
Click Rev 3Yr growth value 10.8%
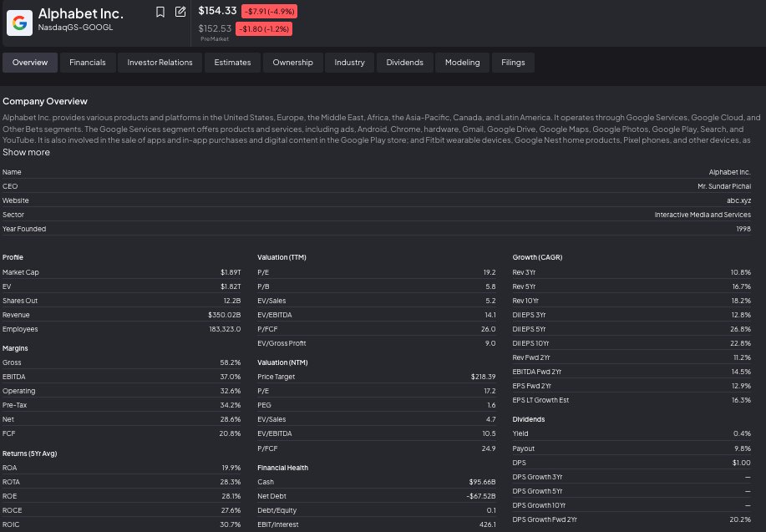click(741, 272)
